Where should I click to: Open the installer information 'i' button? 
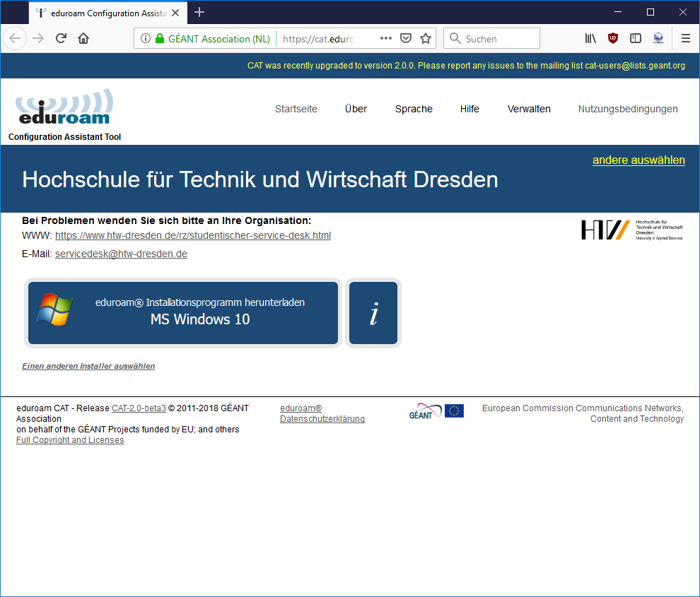pos(373,313)
